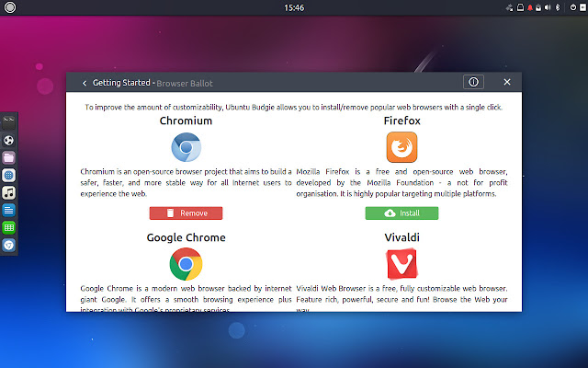This screenshot has width=588, height=368.
Task: Open the info button in the header
Action: (473, 82)
